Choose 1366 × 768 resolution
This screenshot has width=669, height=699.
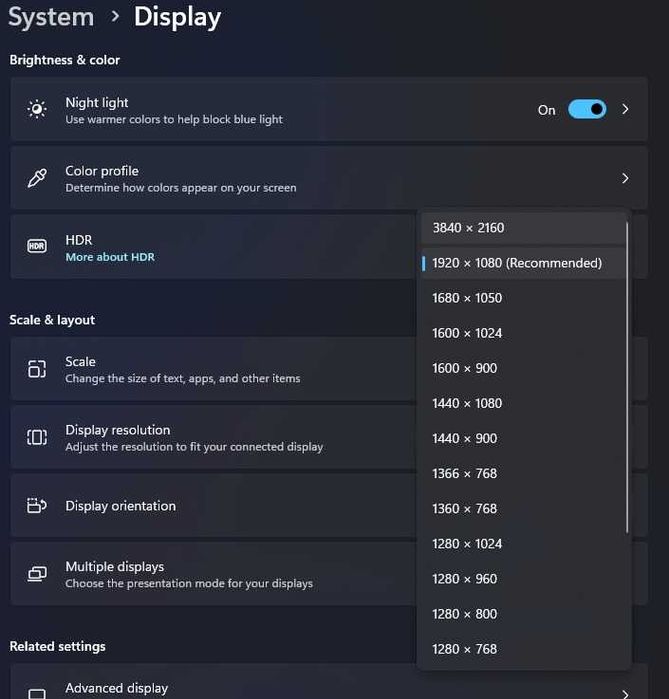coord(522,473)
